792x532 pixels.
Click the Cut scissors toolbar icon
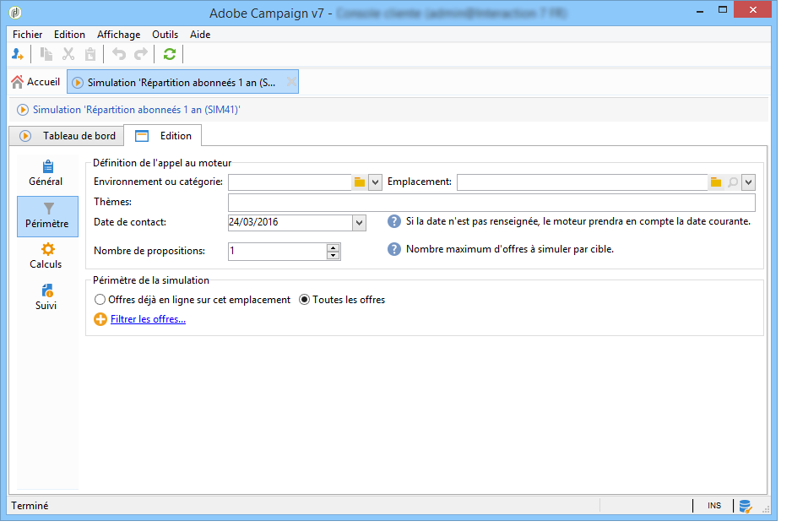click(68, 54)
